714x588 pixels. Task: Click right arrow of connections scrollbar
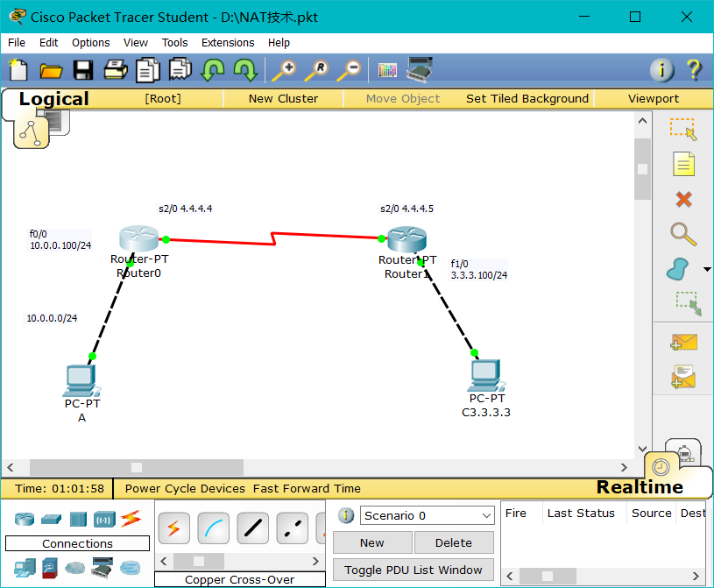point(315,561)
